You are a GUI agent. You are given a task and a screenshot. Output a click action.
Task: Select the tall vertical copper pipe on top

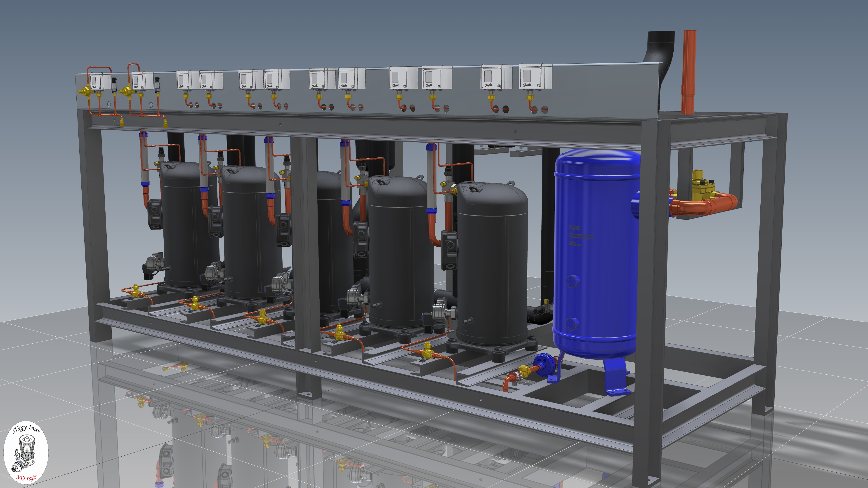coord(689,72)
